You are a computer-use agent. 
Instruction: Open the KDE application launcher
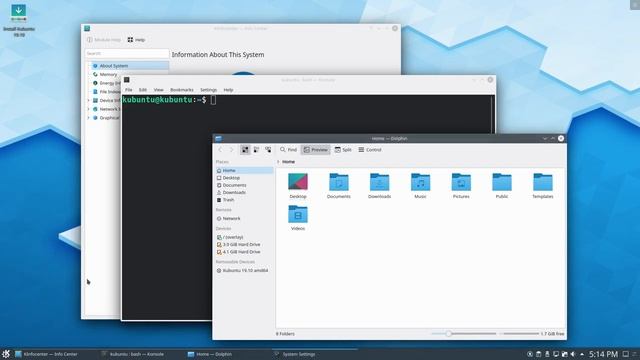[6, 354]
